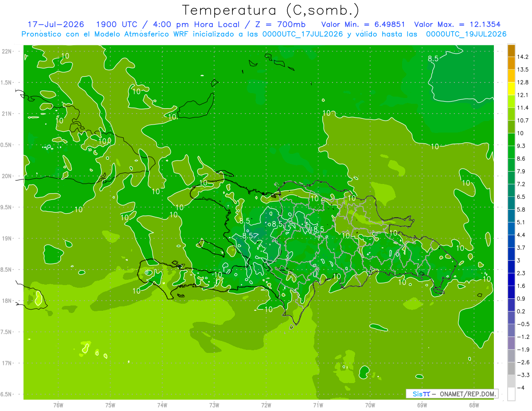Click the 74W longitude axis label

click(x=162, y=405)
